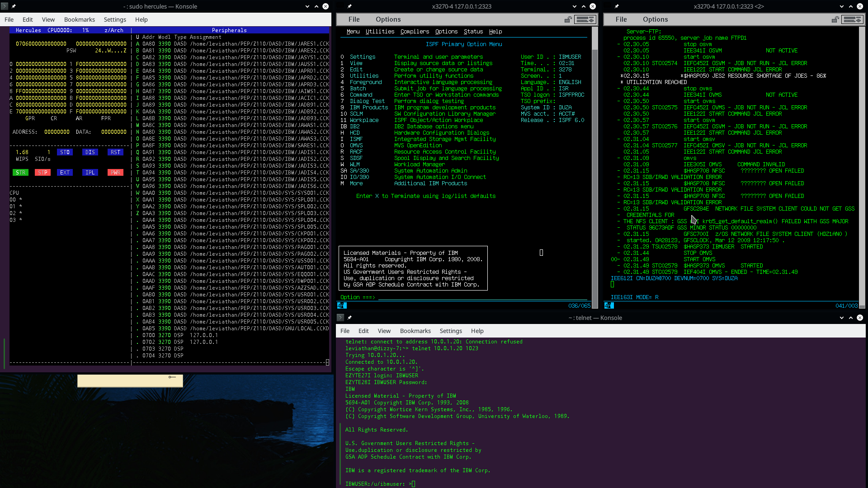Click RACF option in ISPF menu
This screenshot has height=488, width=868.
(356, 152)
